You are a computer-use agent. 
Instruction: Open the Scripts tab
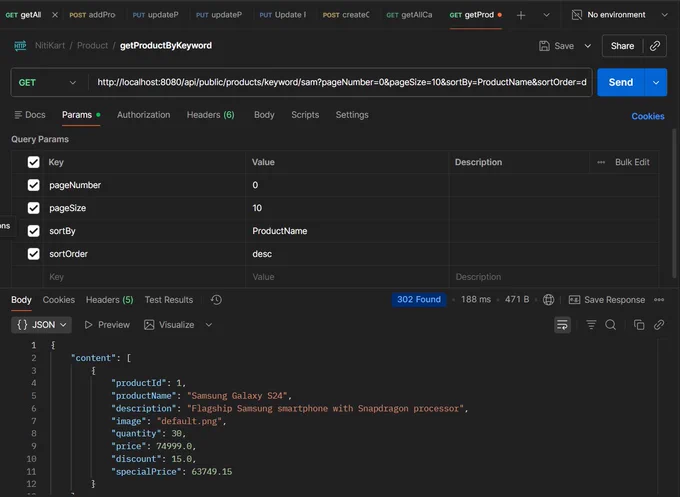click(x=305, y=115)
